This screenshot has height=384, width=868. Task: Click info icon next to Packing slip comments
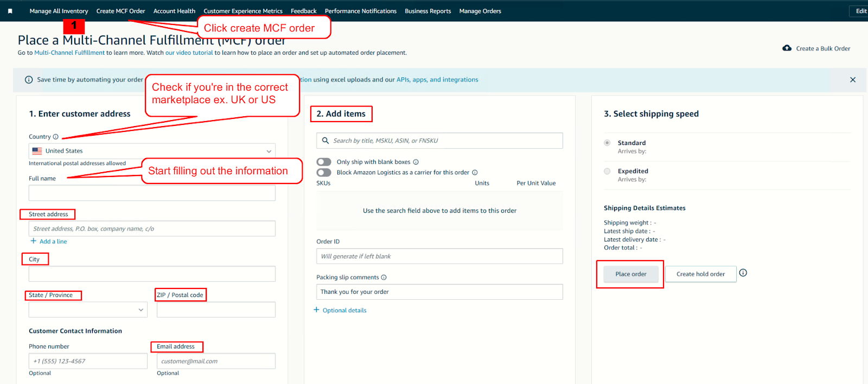384,278
